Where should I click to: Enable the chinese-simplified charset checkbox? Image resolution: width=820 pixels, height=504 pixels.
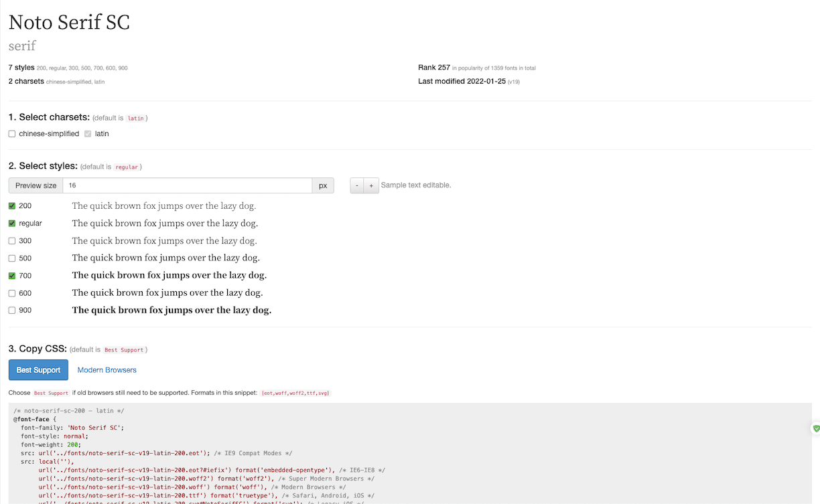[x=12, y=134]
